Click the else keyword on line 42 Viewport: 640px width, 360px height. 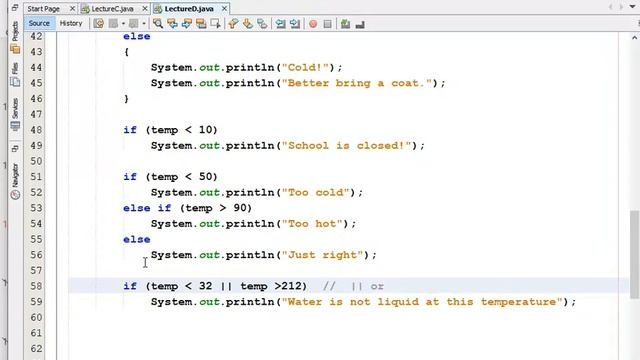[x=137, y=36]
